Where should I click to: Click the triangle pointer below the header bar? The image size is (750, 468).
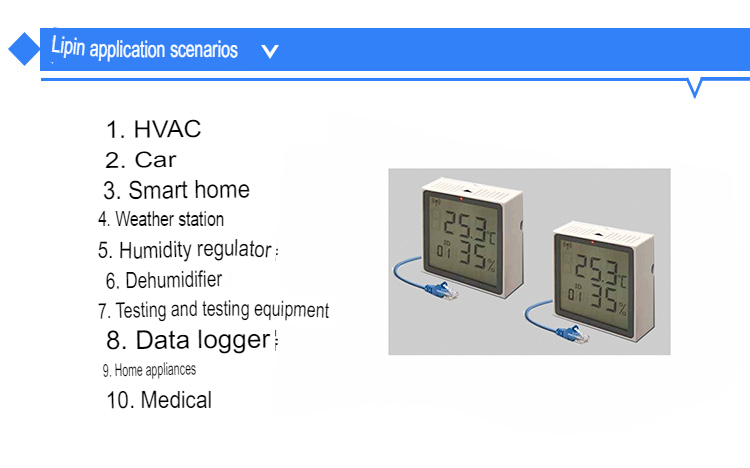[694, 88]
